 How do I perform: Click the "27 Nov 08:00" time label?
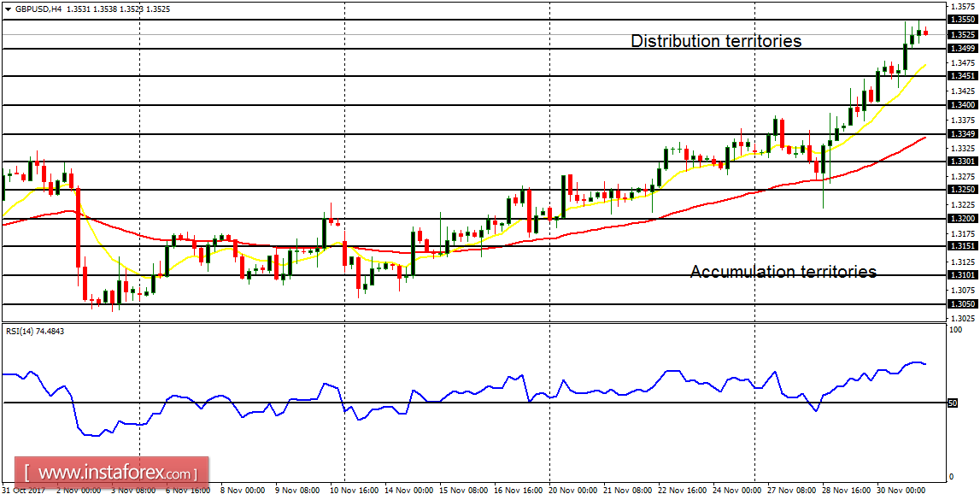(x=793, y=491)
